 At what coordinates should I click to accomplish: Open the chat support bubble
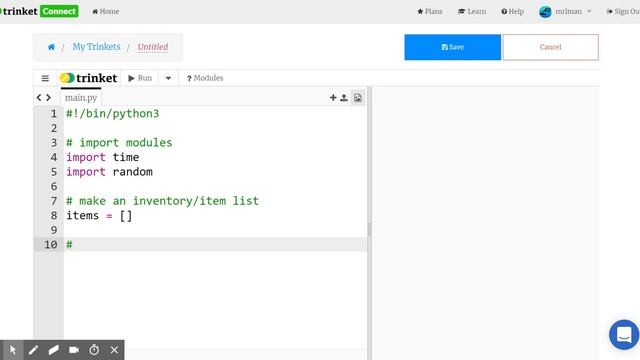[624, 335]
